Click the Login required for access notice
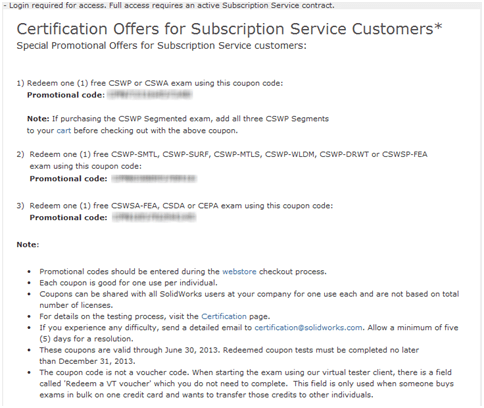This screenshot has width=484, height=408. coord(169,5)
